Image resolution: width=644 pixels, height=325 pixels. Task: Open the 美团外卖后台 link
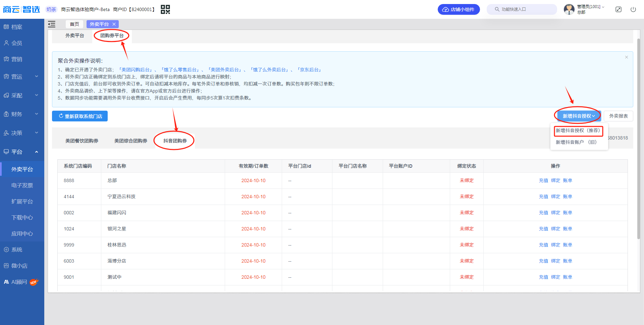point(224,70)
